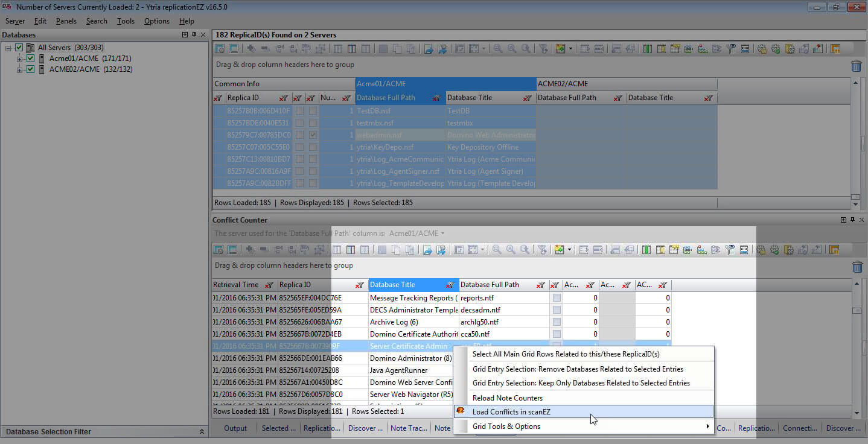Viewport: 868px width, 444px height.
Task: Toggle the ACME02/ACME server checkbox
Action: (30, 69)
